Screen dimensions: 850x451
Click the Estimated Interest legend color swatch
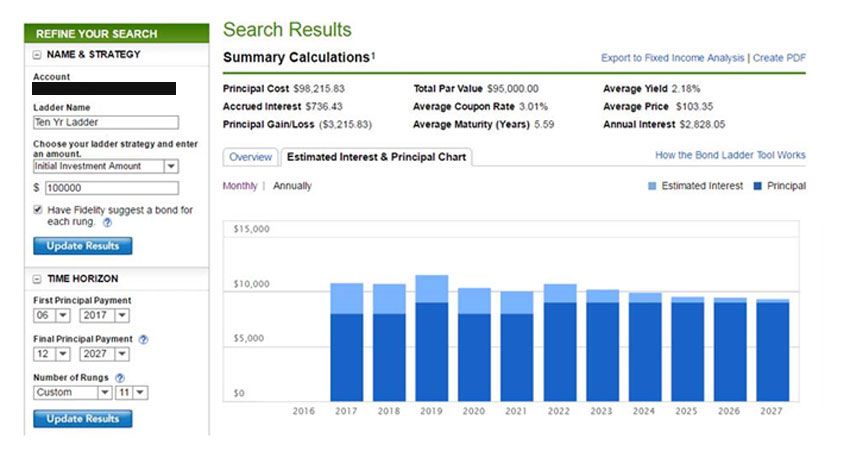pyautogui.click(x=652, y=186)
